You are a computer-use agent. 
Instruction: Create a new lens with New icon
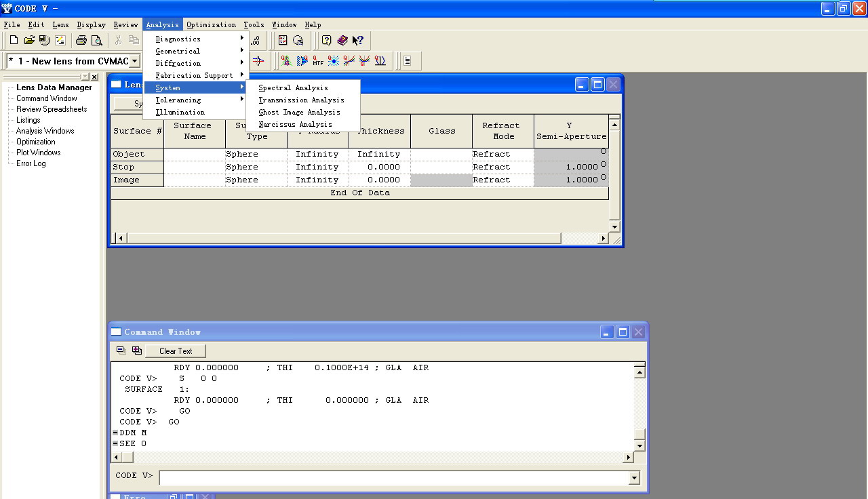point(14,41)
